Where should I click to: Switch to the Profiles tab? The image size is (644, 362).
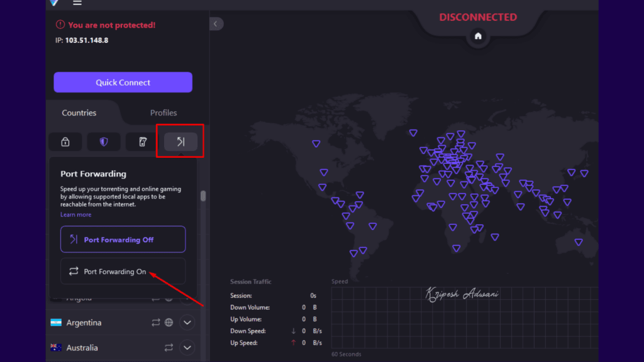coord(163,112)
